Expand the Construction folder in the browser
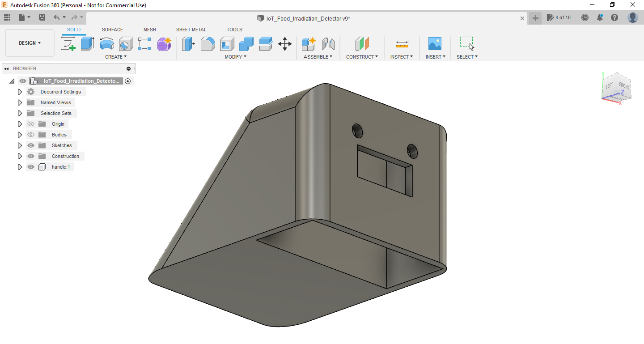644x344 pixels. [x=20, y=156]
